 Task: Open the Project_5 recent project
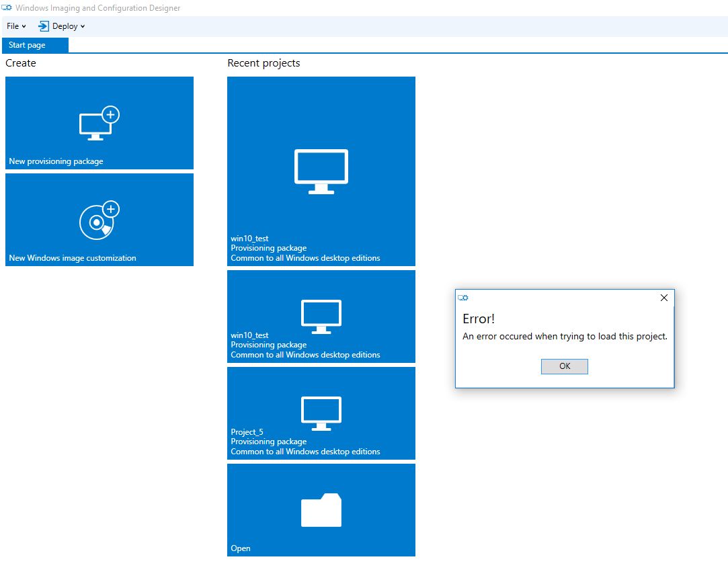click(x=321, y=413)
